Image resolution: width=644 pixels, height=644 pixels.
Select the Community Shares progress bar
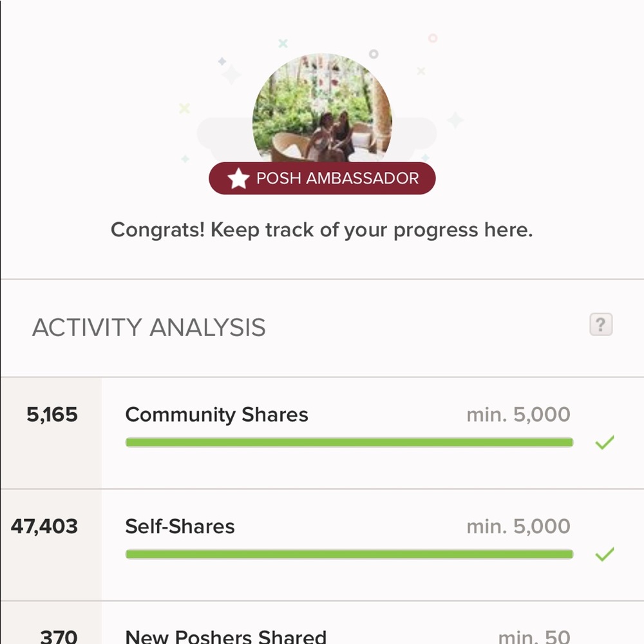(x=349, y=442)
